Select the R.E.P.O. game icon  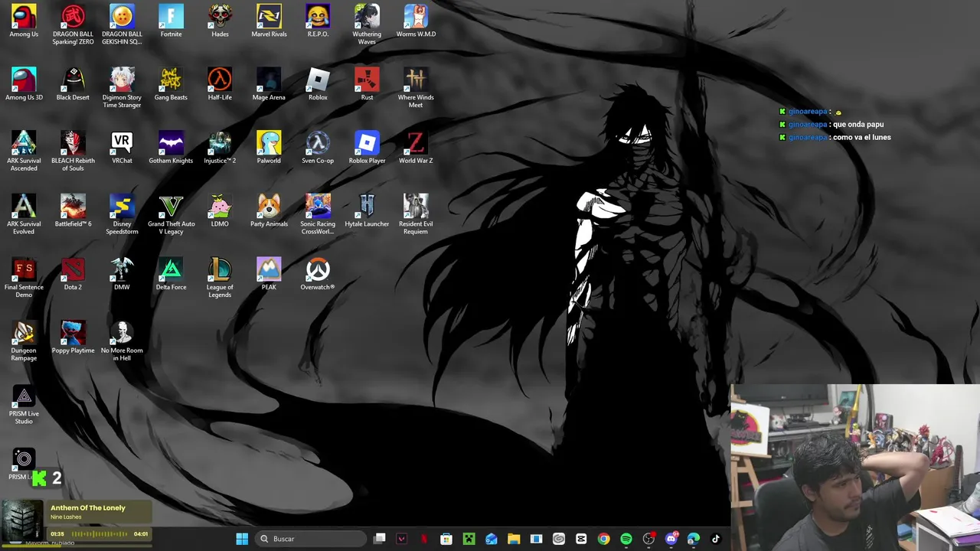pos(318,21)
